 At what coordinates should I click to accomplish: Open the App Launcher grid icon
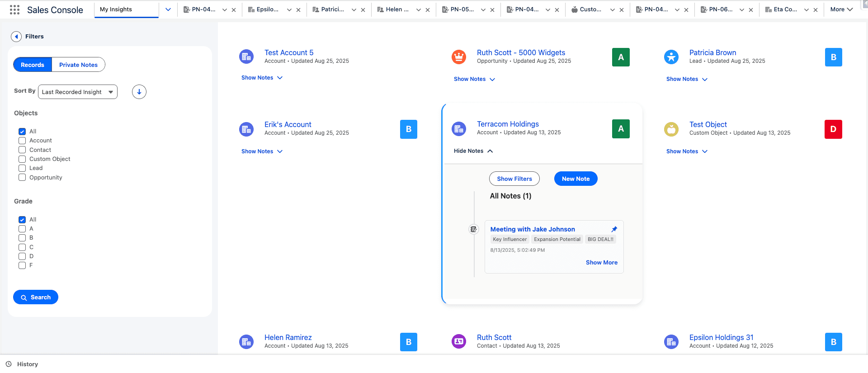14,10
